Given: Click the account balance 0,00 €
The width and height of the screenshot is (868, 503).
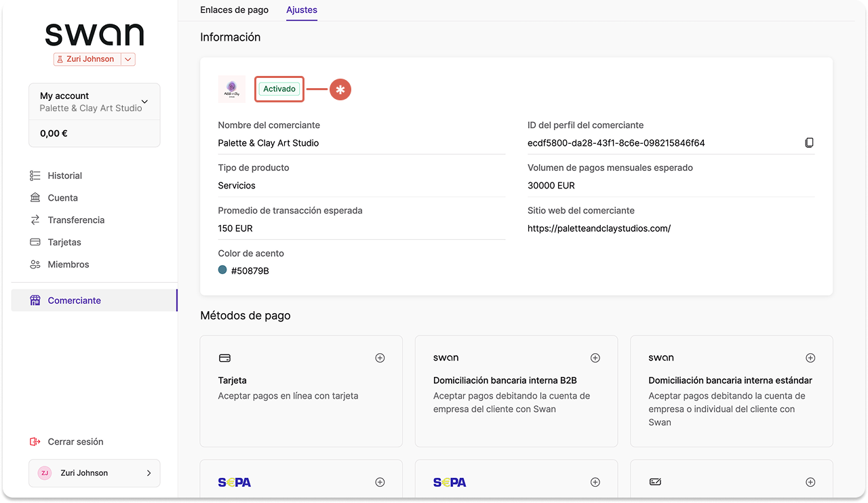Looking at the screenshot, I should 54,134.
